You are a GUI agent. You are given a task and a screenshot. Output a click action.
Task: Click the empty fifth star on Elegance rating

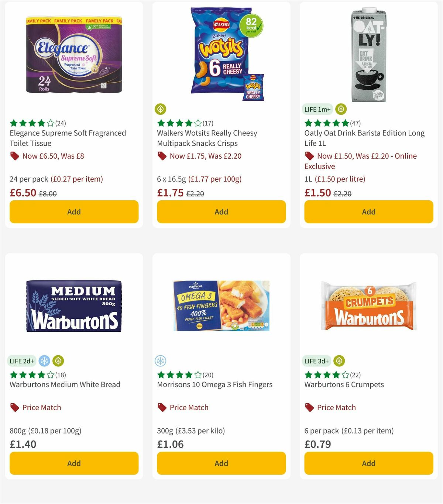point(51,123)
